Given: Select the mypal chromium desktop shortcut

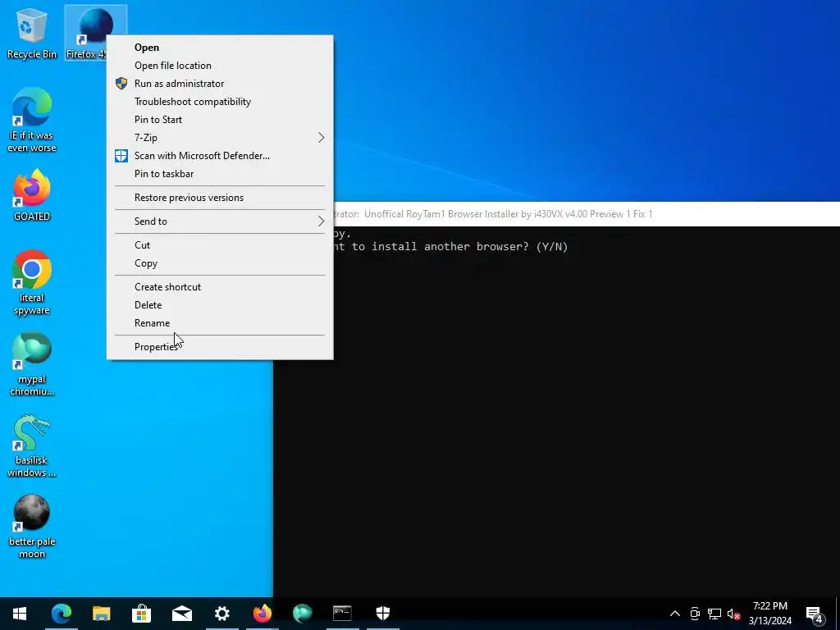Looking at the screenshot, I should click(32, 364).
